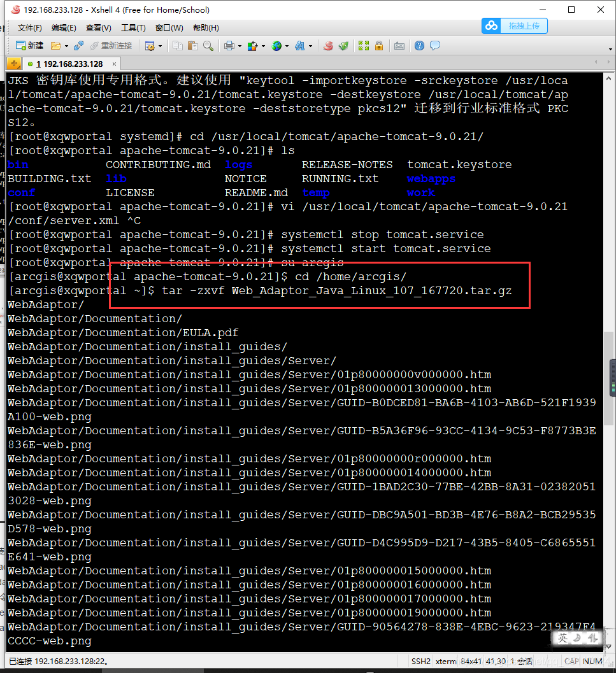Open the 文件(F) menu

(30, 28)
